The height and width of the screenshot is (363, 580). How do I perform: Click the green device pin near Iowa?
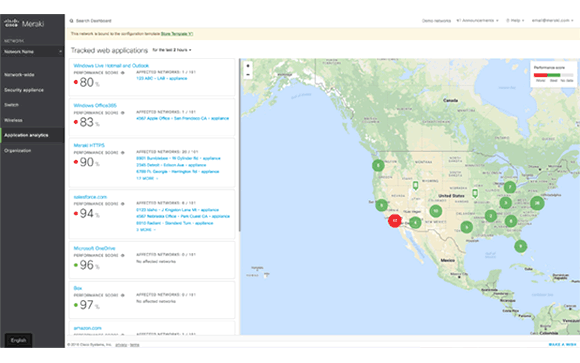click(475, 193)
